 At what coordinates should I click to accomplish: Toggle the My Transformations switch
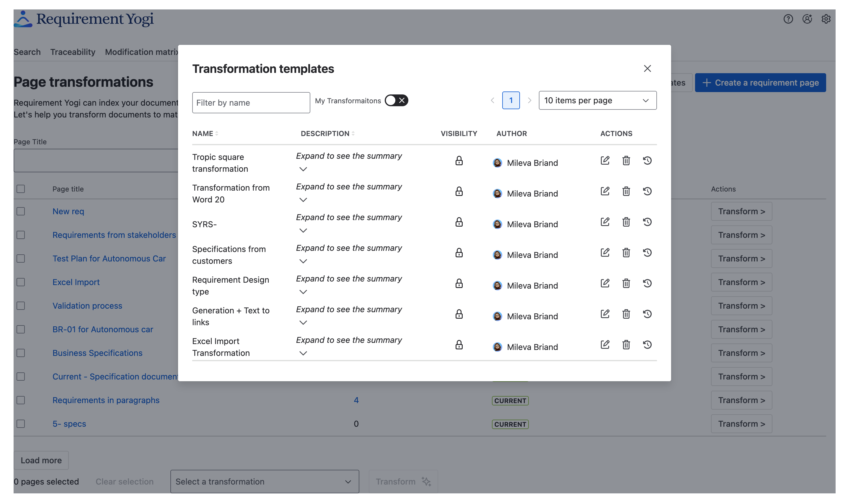(396, 100)
